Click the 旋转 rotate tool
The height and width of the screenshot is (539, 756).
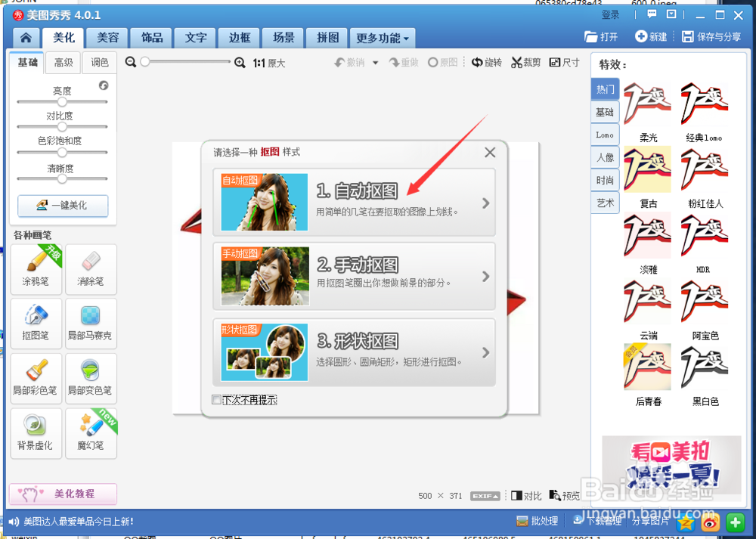[487, 62]
